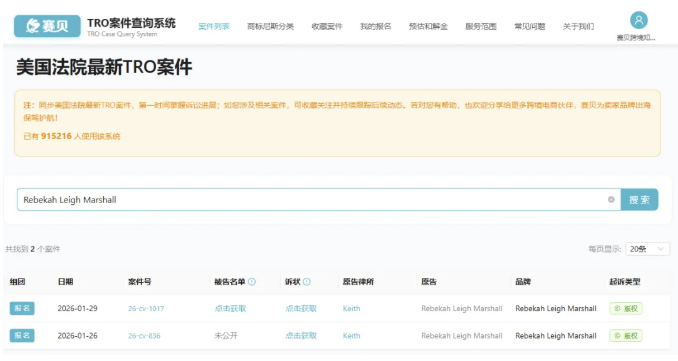Screen dimensions: 678x361
Task: Click date 2026-01-26
Action: (77, 336)
